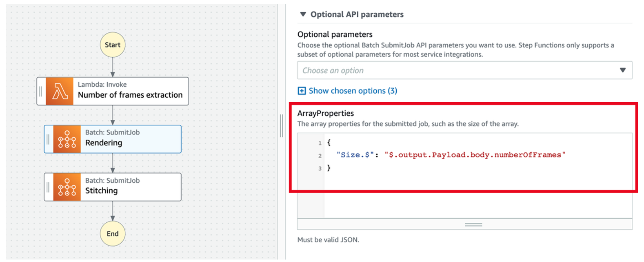Select the Lambda Invoke icon
The image size is (644, 262).
click(x=60, y=91)
